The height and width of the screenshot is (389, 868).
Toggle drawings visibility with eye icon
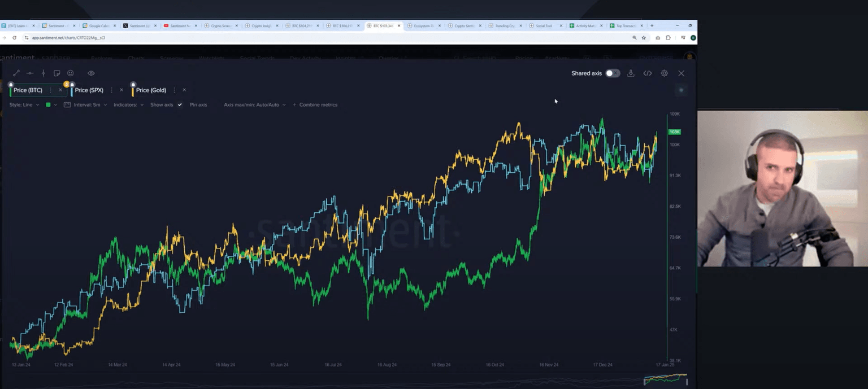click(x=91, y=73)
